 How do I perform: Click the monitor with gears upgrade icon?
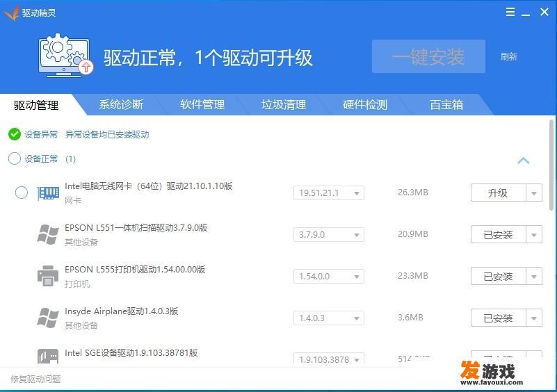coord(66,55)
